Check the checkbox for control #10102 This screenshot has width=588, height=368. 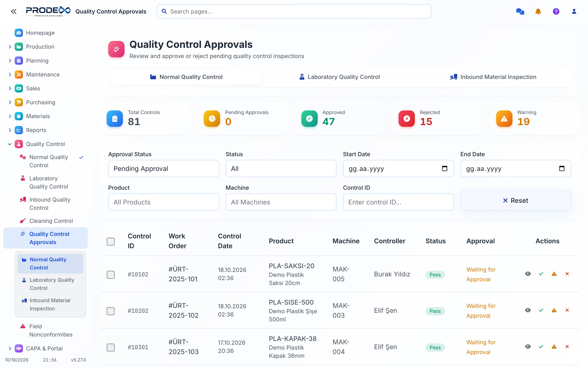pos(110,274)
